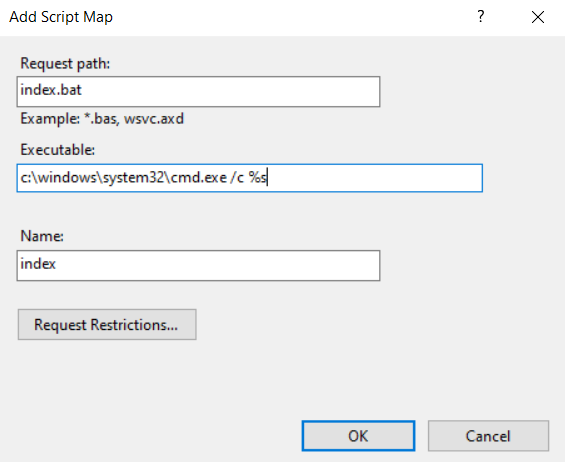Screen dimensions: 565x462
Task: Cancel adding the script map
Action: pyautogui.click(x=488, y=436)
